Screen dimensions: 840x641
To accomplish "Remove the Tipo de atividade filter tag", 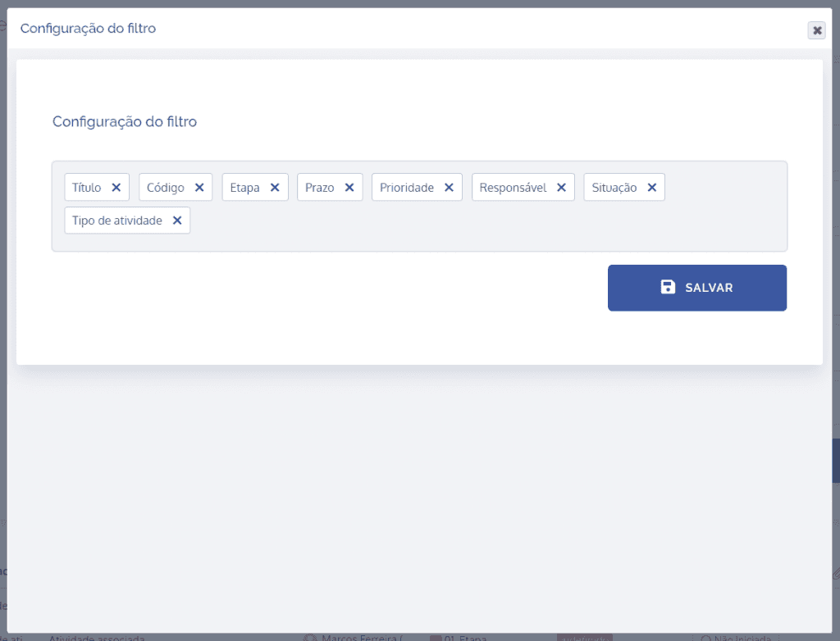I will [x=177, y=220].
